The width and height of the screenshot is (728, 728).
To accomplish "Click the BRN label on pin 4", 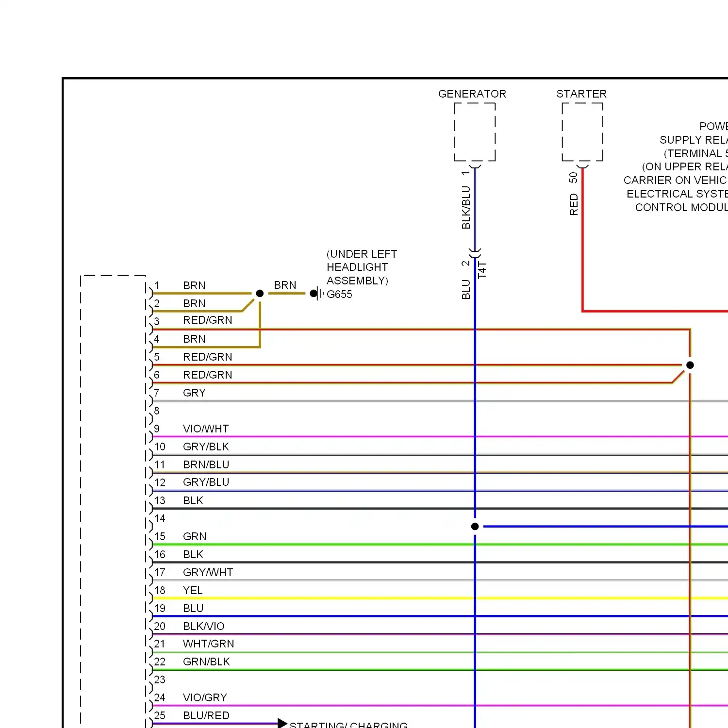I will pos(194,339).
